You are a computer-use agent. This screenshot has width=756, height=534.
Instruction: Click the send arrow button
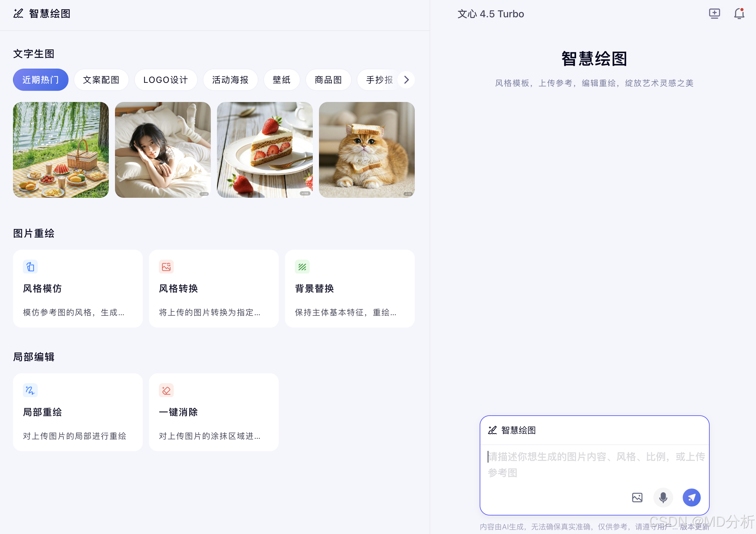pos(691,497)
